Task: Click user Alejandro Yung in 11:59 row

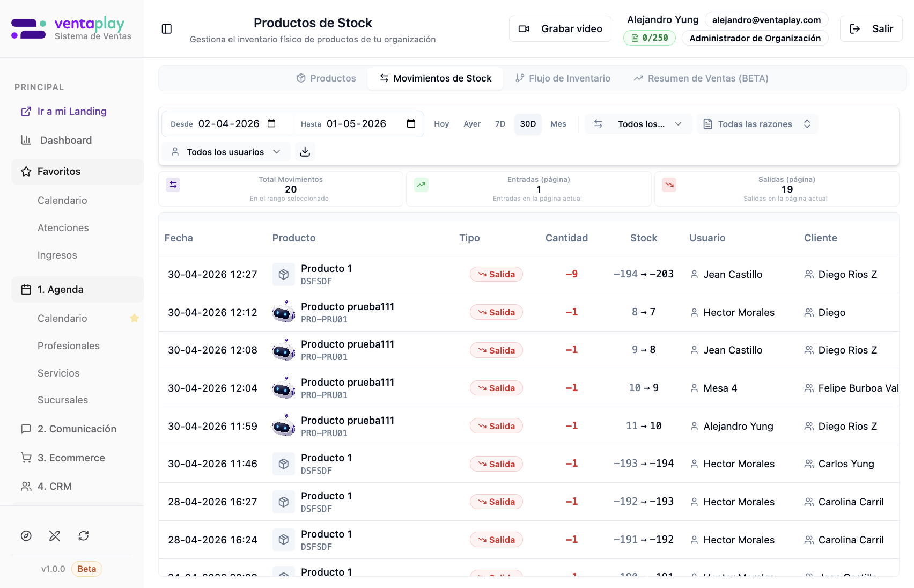Action: [738, 427]
